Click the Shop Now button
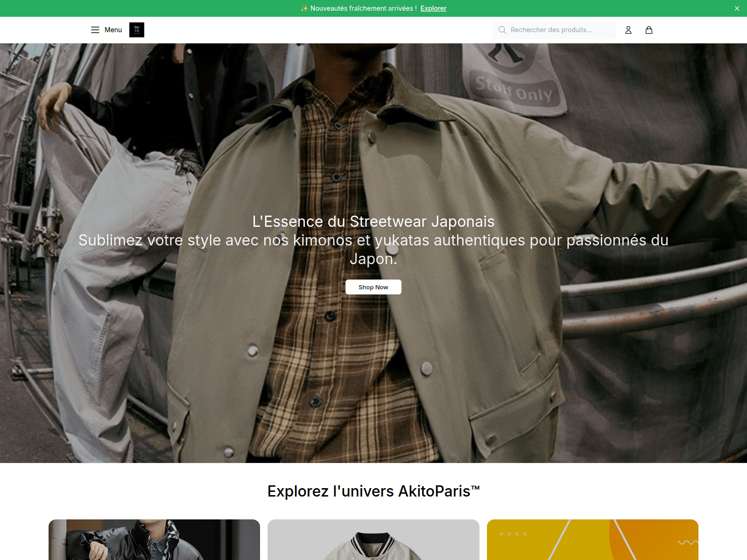The height and width of the screenshot is (560, 747). pyautogui.click(x=373, y=287)
